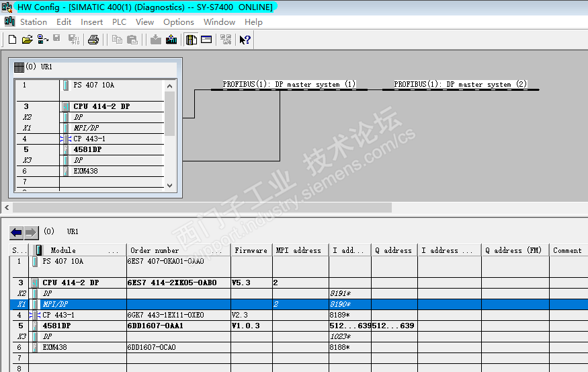Click firmware value V1.0.3
Viewport: 588px width, 372px height.
(x=246, y=326)
